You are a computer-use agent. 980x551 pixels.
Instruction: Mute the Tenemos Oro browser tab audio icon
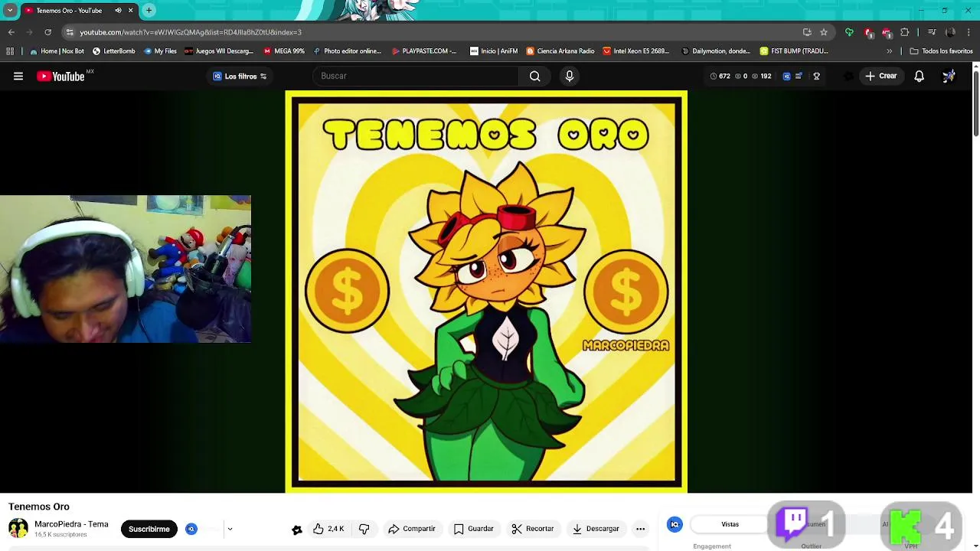(118, 10)
